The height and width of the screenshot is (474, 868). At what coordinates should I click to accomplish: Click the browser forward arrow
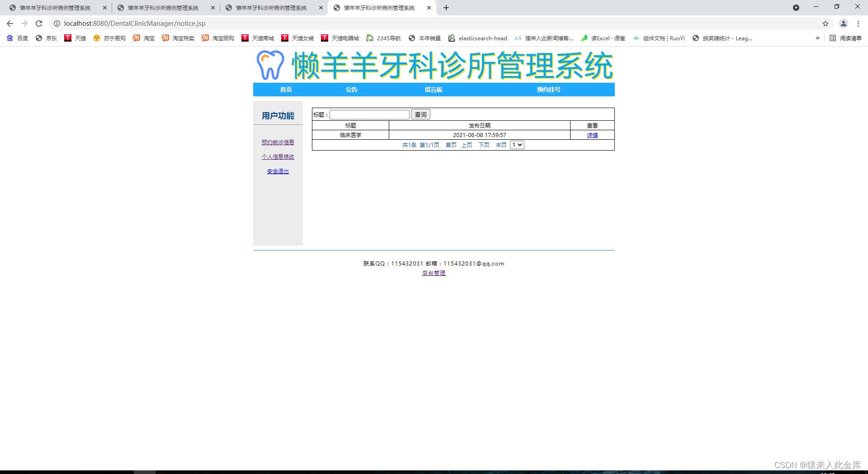24,24
